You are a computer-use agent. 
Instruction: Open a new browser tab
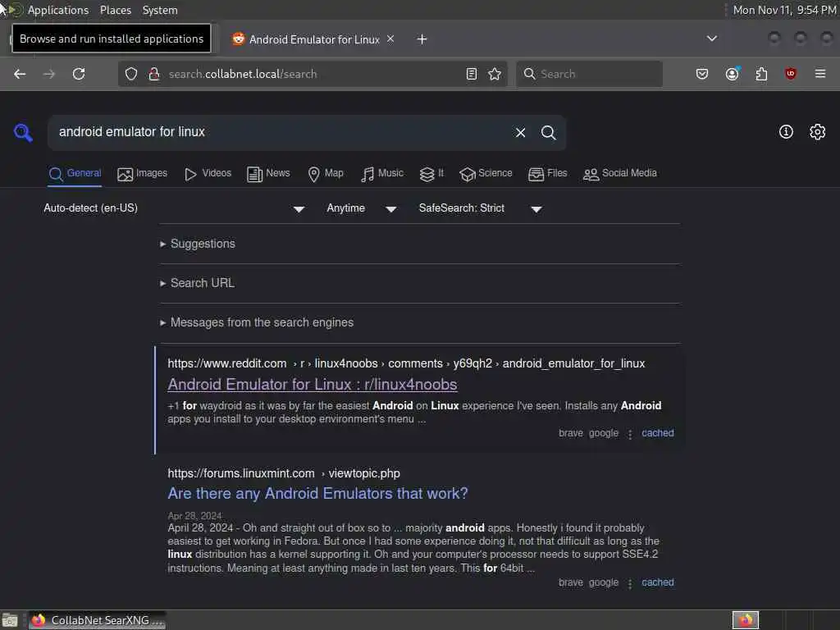pyautogui.click(x=422, y=39)
